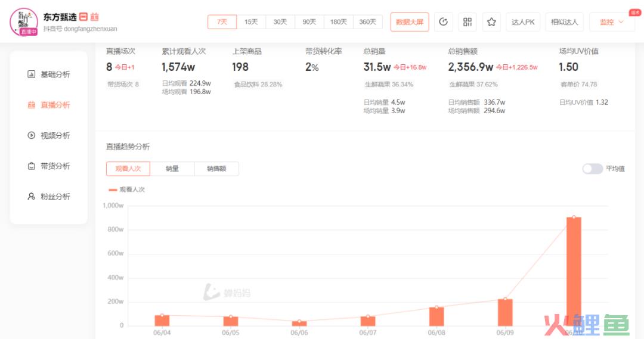
Task: Click the 直播分析 sidebar icon
Action: (x=31, y=105)
